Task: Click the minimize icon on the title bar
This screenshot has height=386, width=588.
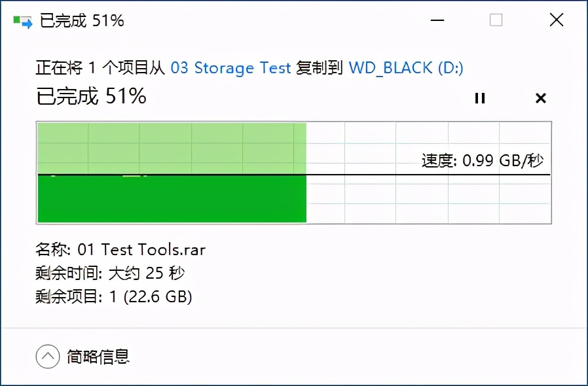Action: [x=436, y=20]
